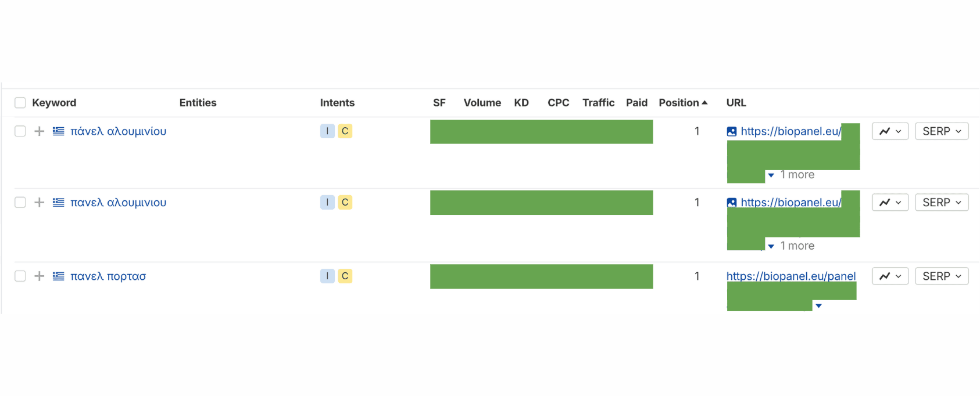Image resolution: width=980 pixels, height=396 pixels.
Task: Check the box for πάνελ αλουμινίου row
Action: pos(20,131)
